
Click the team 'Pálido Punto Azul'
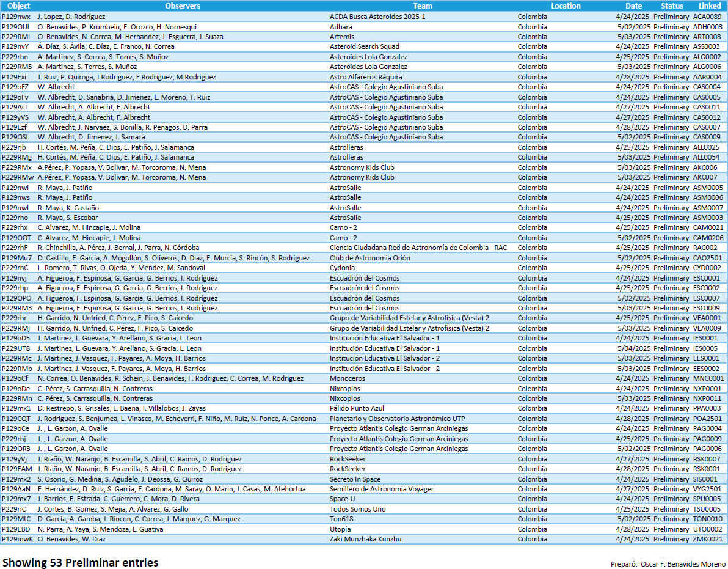357,409
